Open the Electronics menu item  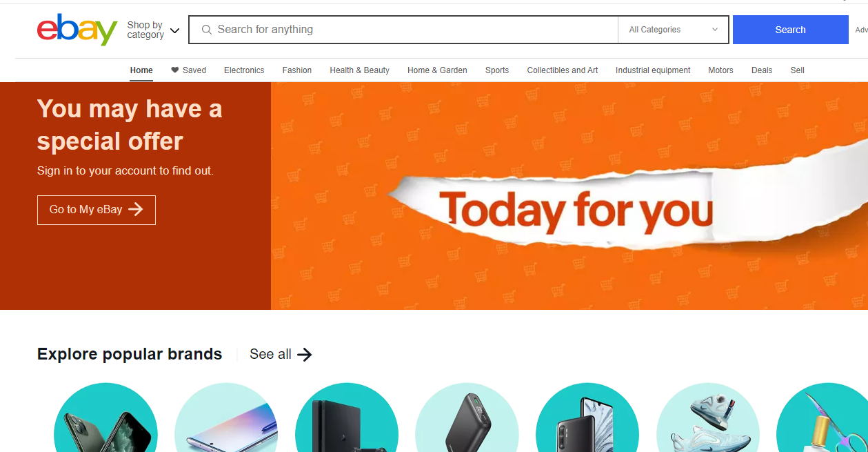[244, 70]
